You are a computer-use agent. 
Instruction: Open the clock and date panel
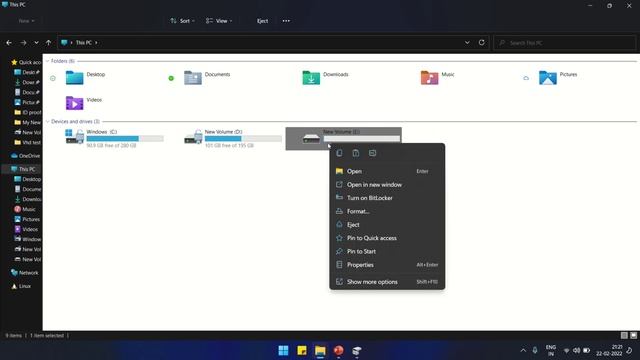(609, 350)
